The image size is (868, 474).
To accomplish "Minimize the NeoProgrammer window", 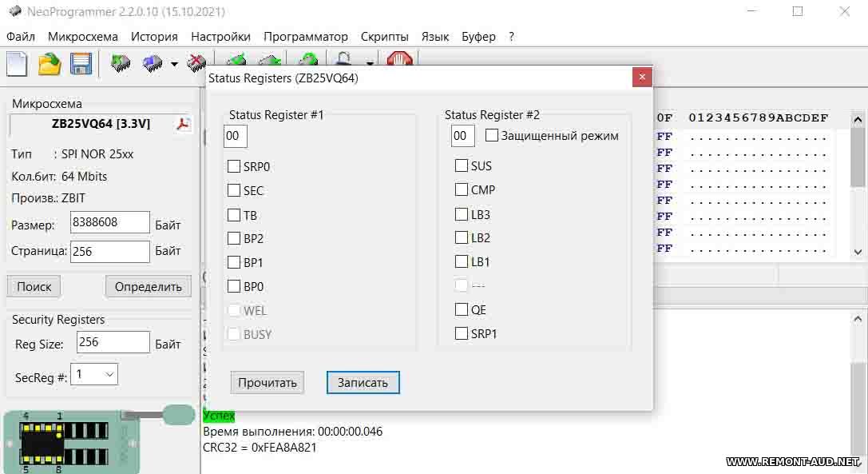I will pyautogui.click(x=751, y=11).
